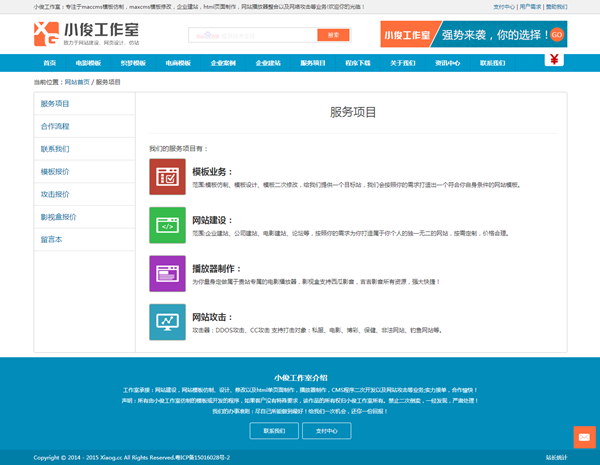Image resolution: width=600 pixels, height=465 pixels.
Task: Click the orange GO circle button
Action: tap(557, 34)
